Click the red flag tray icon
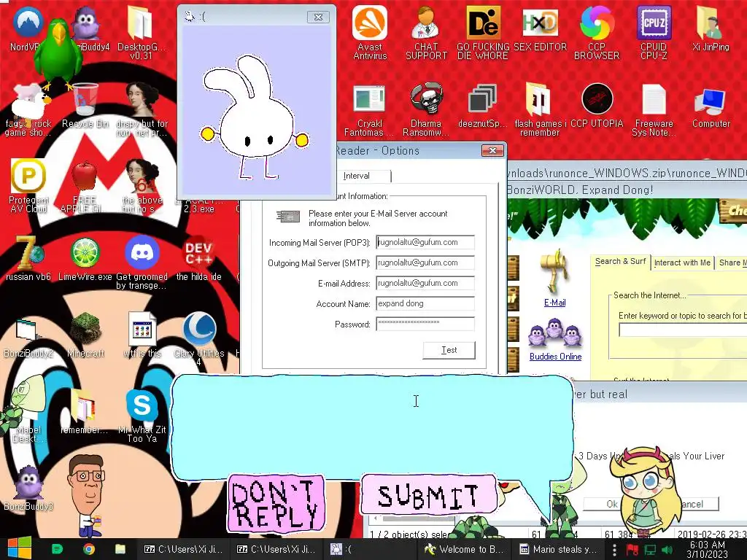Viewport: 747px width, 560px height. click(x=632, y=550)
